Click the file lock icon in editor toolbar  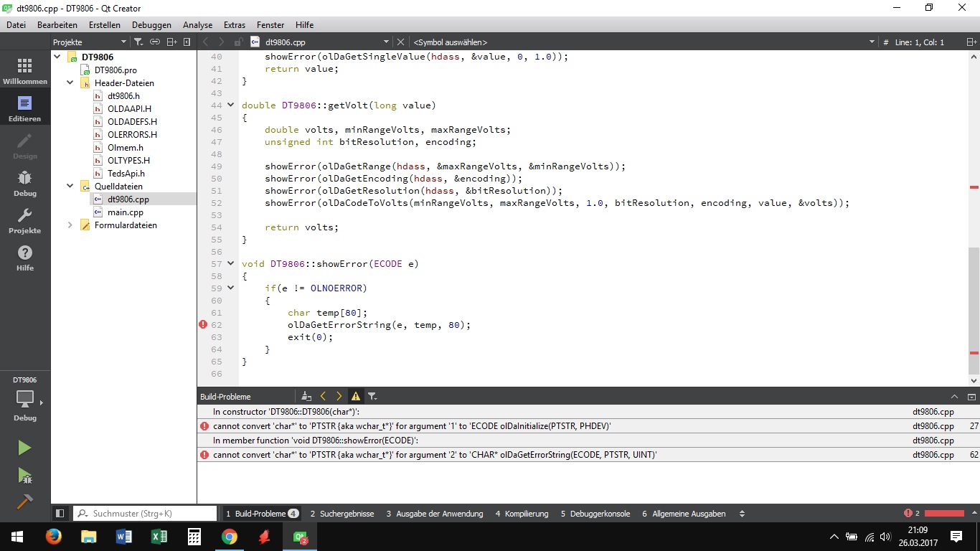coord(238,42)
